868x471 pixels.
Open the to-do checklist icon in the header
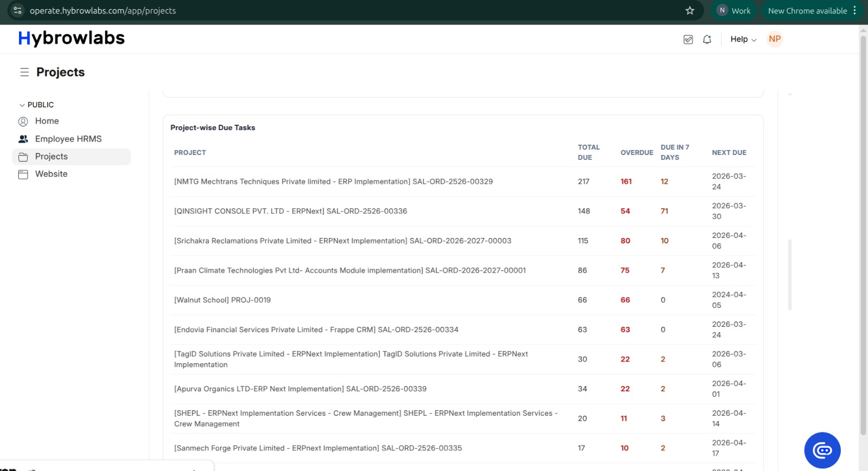(688, 39)
